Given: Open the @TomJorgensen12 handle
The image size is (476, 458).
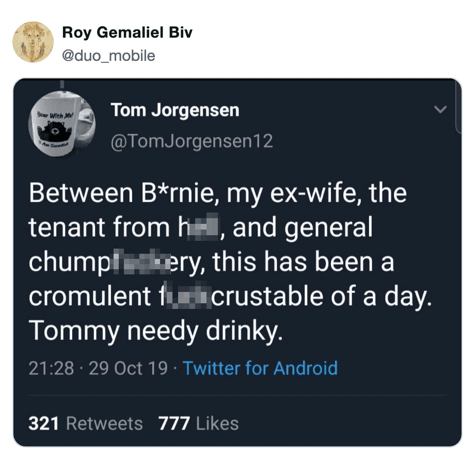Looking at the screenshot, I should point(192,141).
